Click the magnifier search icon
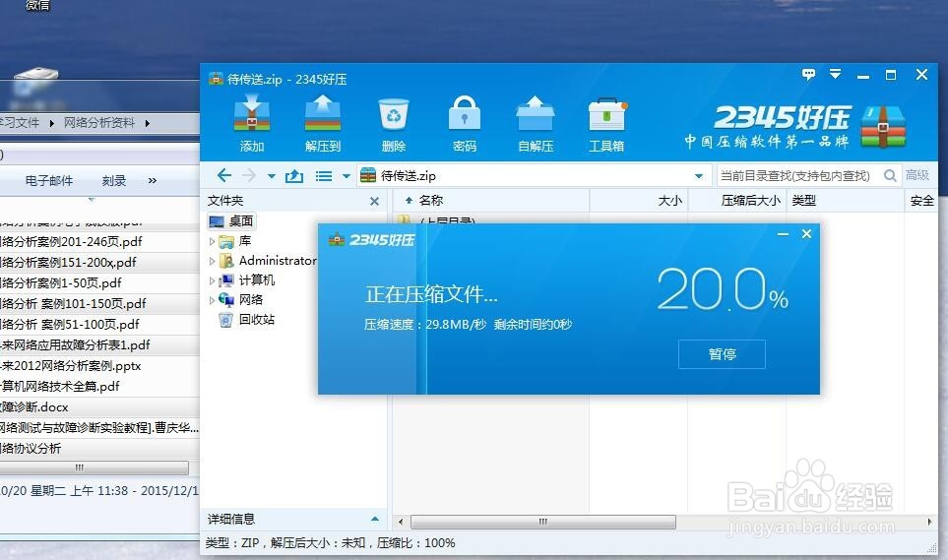This screenshot has width=948, height=560. (890, 176)
